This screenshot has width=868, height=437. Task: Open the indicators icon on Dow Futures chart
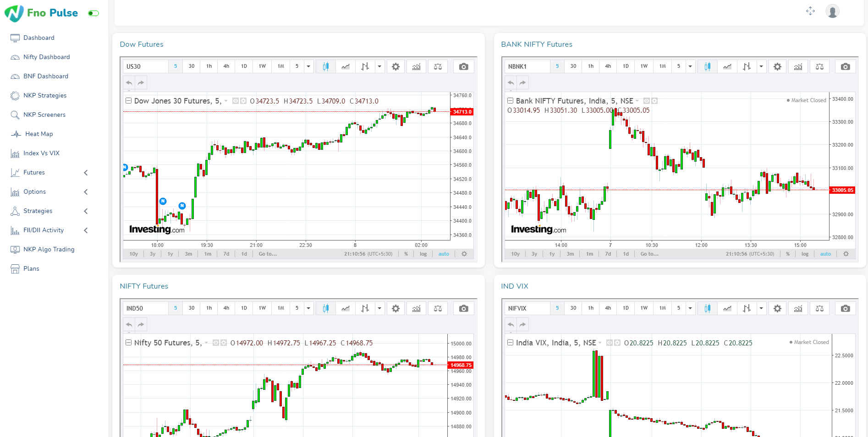click(416, 66)
